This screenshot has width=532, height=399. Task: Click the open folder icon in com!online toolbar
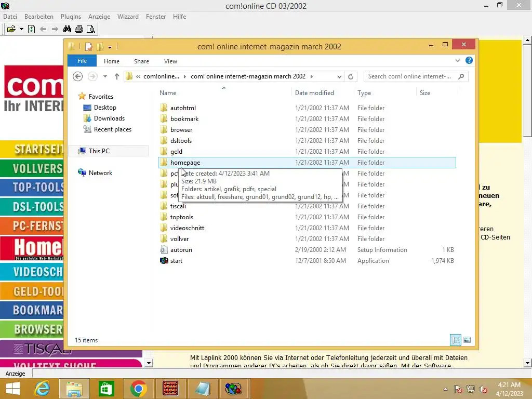(11, 29)
